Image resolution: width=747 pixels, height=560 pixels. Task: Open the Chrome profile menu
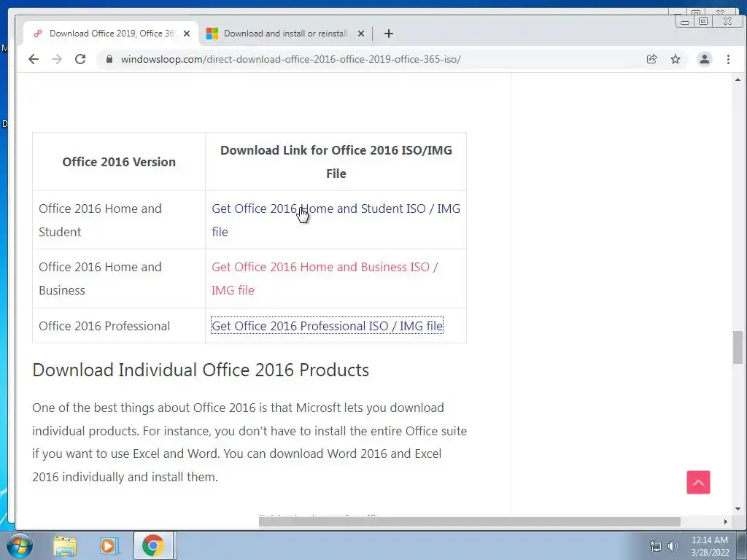pos(705,59)
